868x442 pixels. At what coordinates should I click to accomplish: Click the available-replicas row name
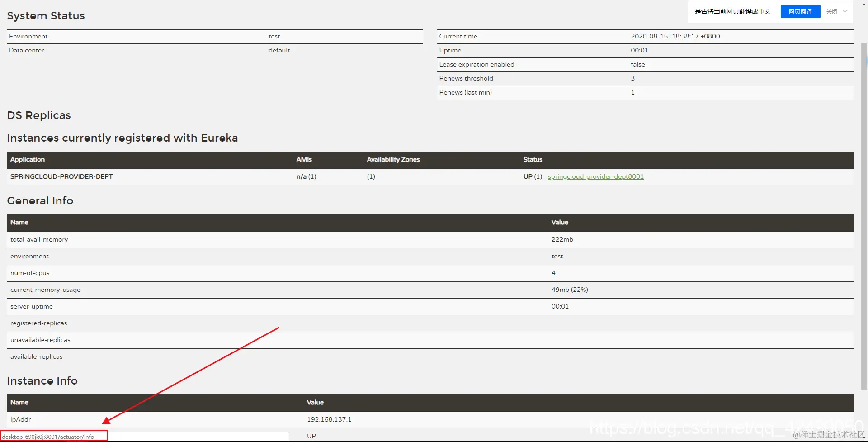pyautogui.click(x=37, y=356)
